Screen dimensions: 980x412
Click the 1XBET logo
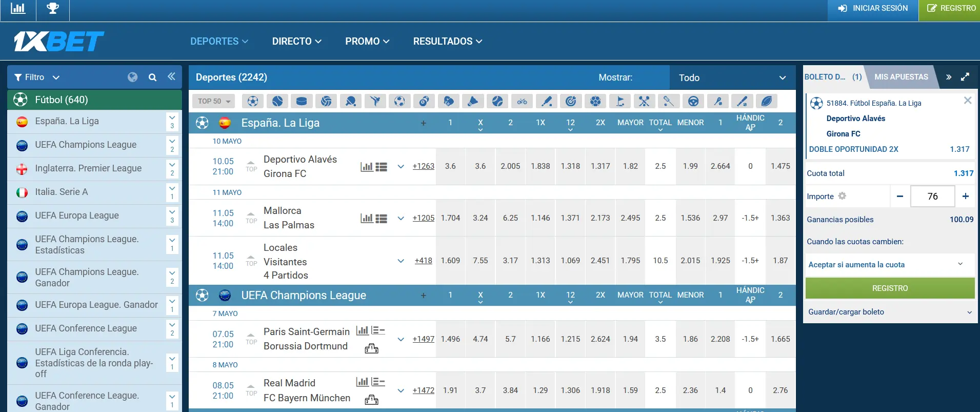point(58,42)
